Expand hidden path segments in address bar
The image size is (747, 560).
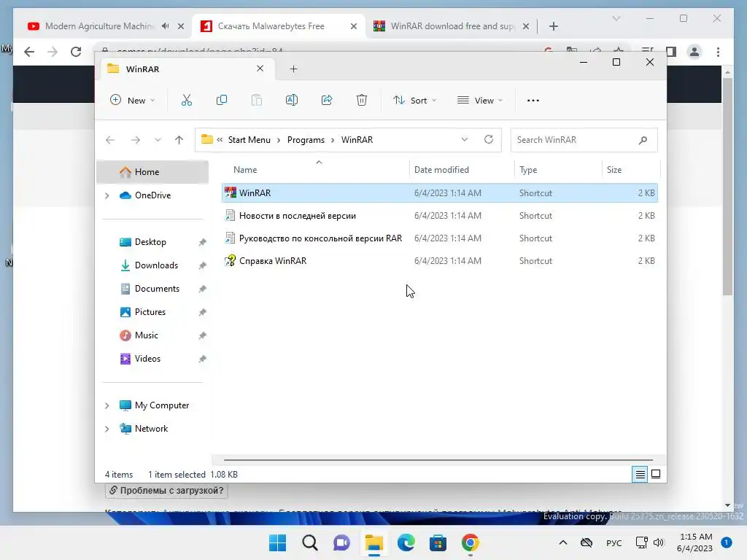[x=220, y=140]
